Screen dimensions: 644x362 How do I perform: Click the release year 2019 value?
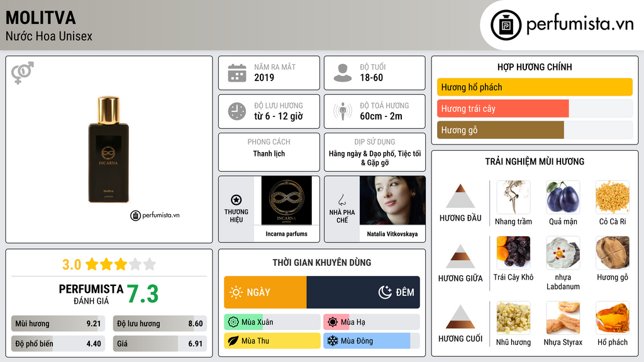(x=264, y=77)
